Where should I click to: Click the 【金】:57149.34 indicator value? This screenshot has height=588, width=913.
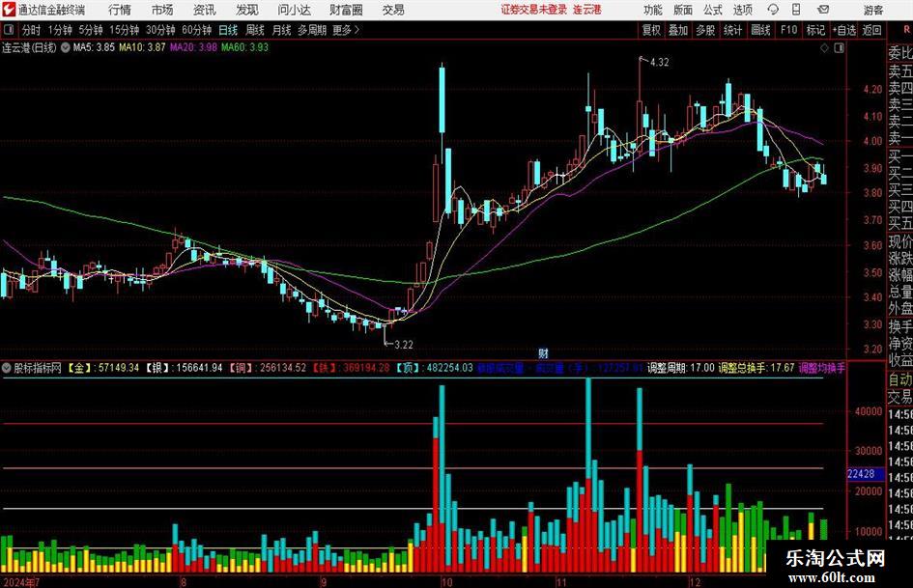[x=103, y=368]
